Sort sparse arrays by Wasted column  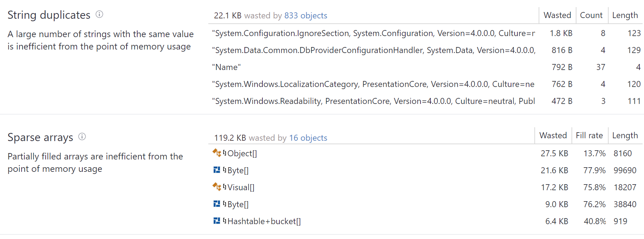pyautogui.click(x=553, y=135)
